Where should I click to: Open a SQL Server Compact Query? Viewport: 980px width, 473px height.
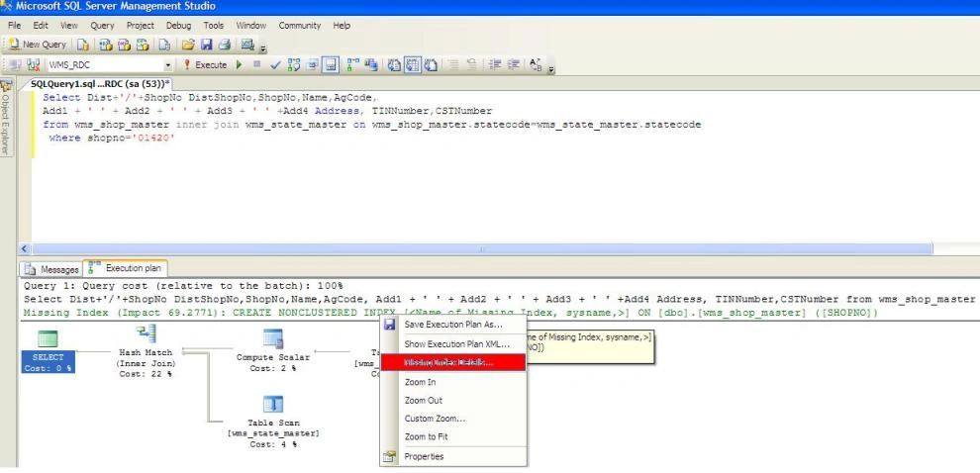coord(164,45)
